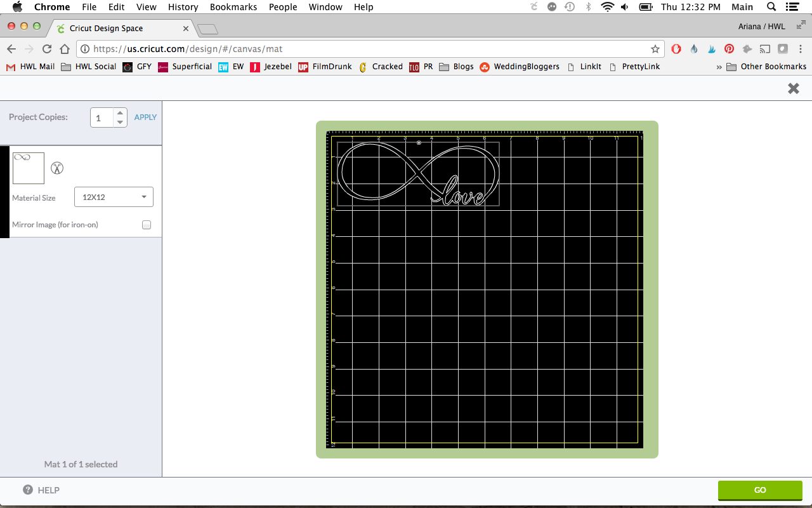Enable Mirror Image for iron-on checkbox
Viewport: 812px width, 508px height.
(x=147, y=225)
